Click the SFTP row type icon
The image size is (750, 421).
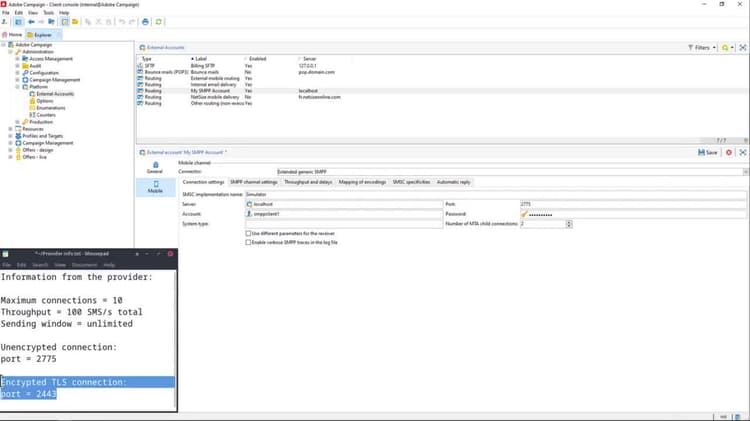pyautogui.click(x=140, y=66)
